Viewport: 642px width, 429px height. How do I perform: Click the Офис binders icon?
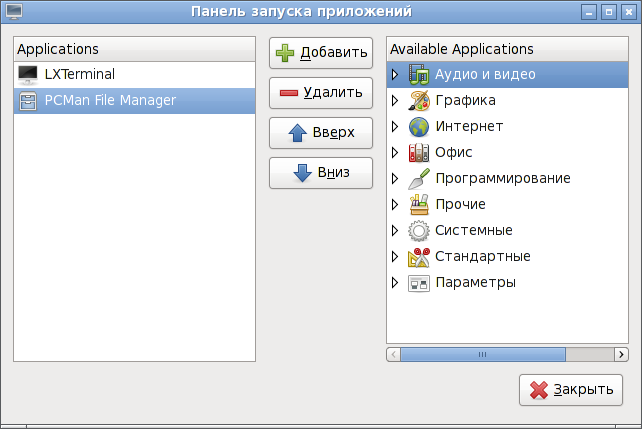(419, 153)
